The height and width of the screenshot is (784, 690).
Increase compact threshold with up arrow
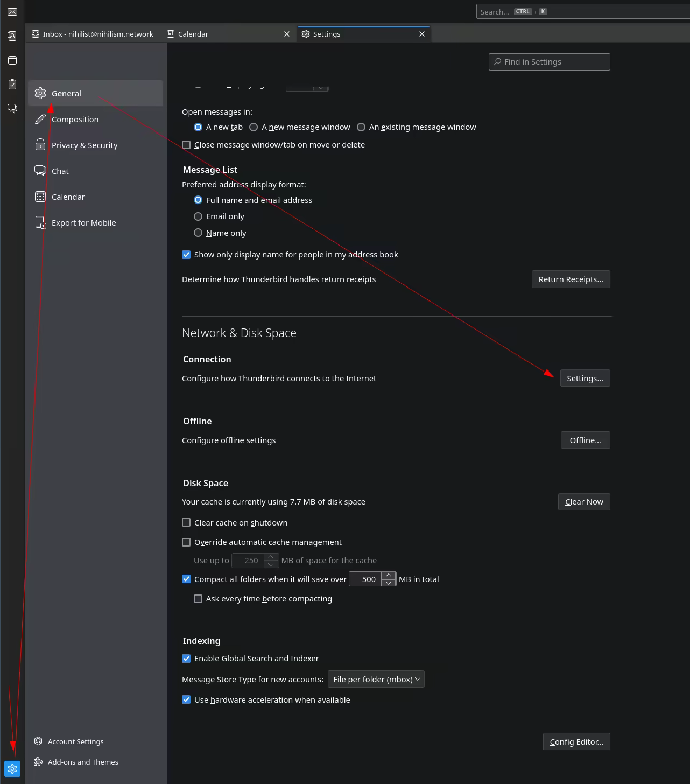[389, 575]
